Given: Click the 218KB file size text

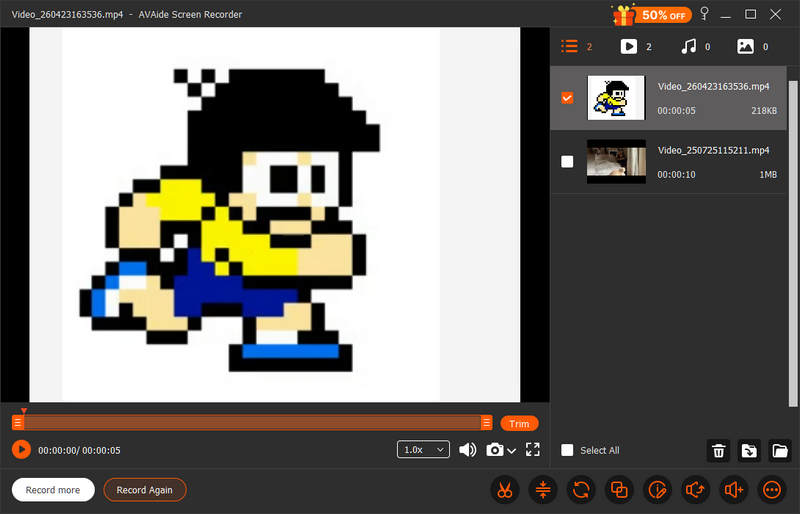Looking at the screenshot, I should (x=764, y=111).
